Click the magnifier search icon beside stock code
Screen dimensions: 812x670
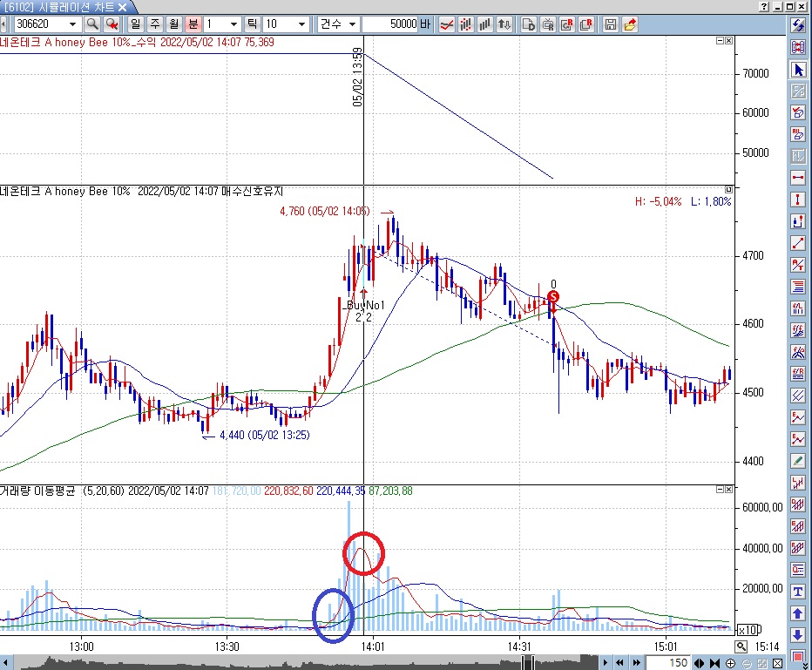point(91,24)
